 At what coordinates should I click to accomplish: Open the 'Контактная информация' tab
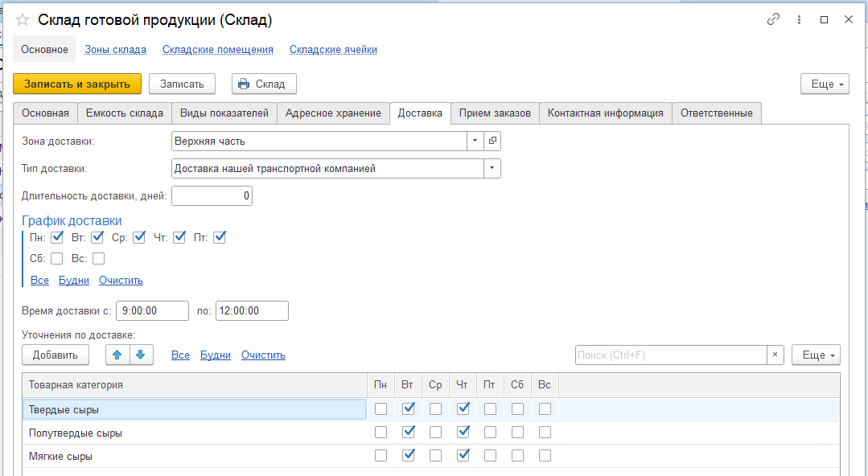(605, 113)
